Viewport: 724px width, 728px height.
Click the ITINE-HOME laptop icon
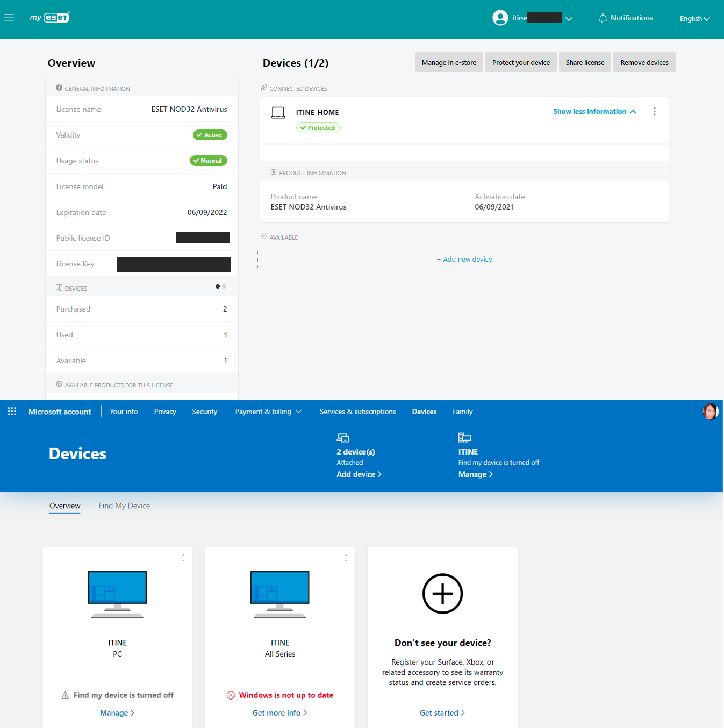tap(278, 113)
